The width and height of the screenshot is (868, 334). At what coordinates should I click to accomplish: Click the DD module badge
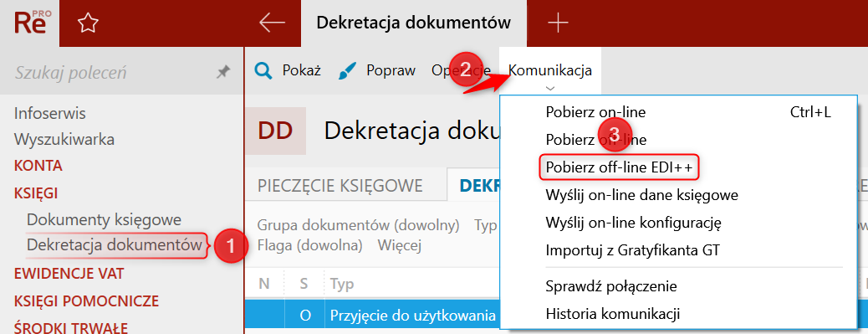tap(275, 131)
